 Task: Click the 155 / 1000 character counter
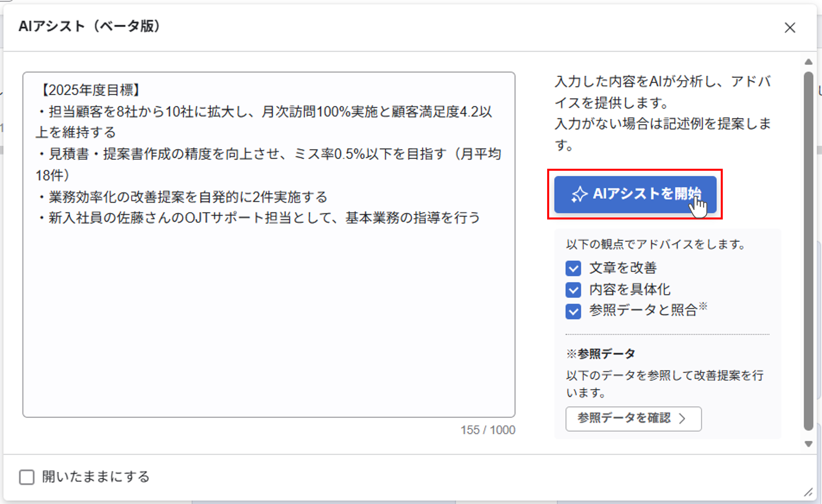pos(488,430)
